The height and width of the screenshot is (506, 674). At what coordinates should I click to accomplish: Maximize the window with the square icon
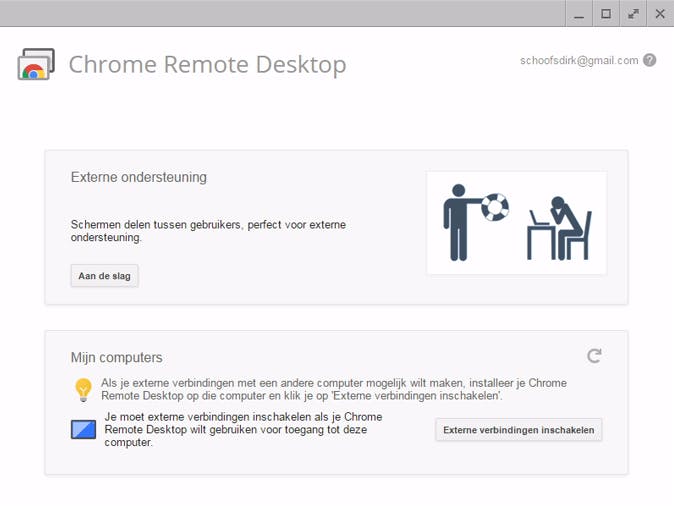(x=606, y=14)
